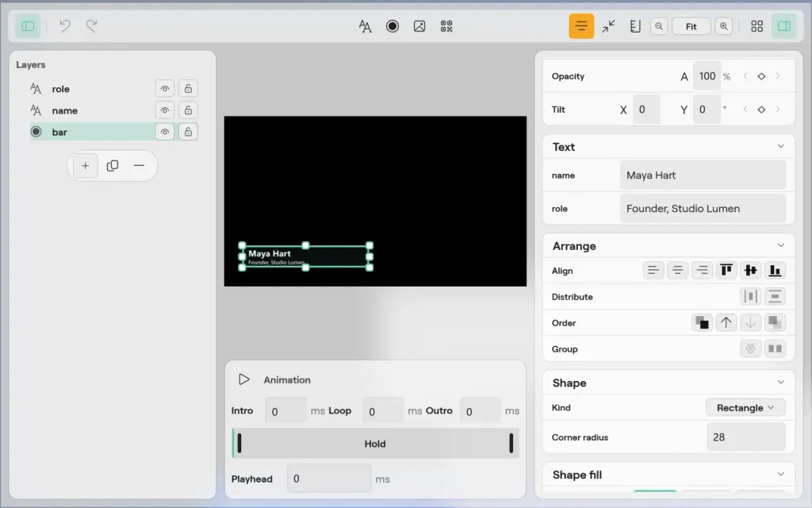This screenshot has height=508, width=812.
Task: Hide the role layer
Action: pos(165,89)
